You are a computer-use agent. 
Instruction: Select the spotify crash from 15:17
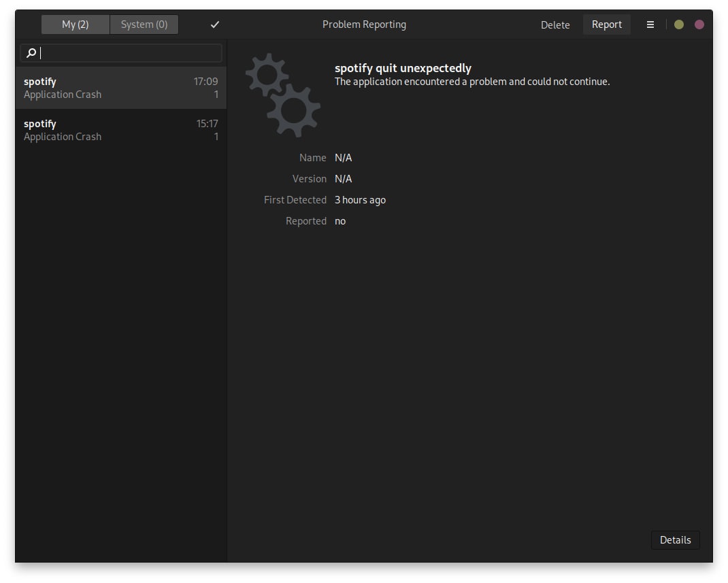[x=120, y=130]
